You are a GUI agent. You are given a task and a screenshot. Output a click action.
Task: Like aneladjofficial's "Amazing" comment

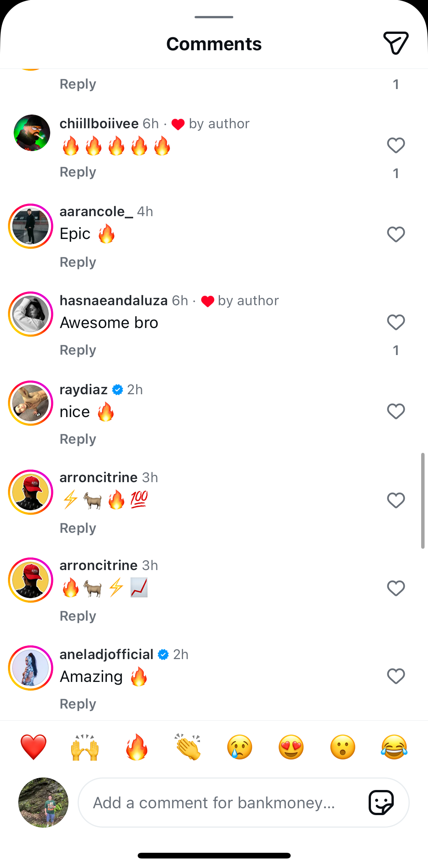coord(396,676)
